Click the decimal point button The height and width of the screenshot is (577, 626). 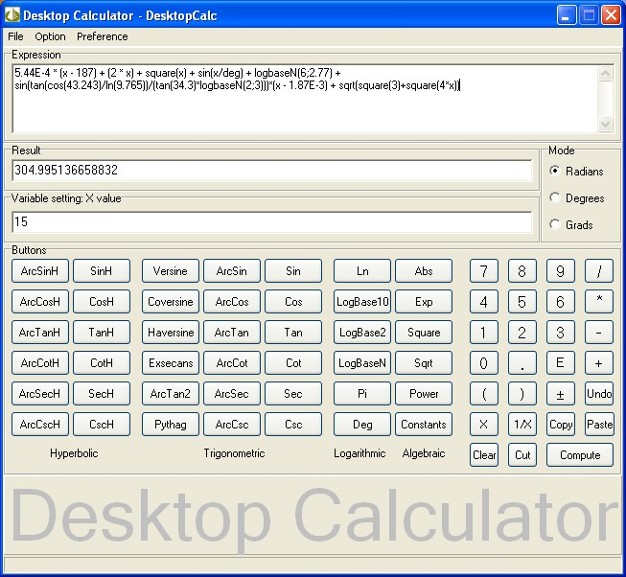[x=522, y=363]
